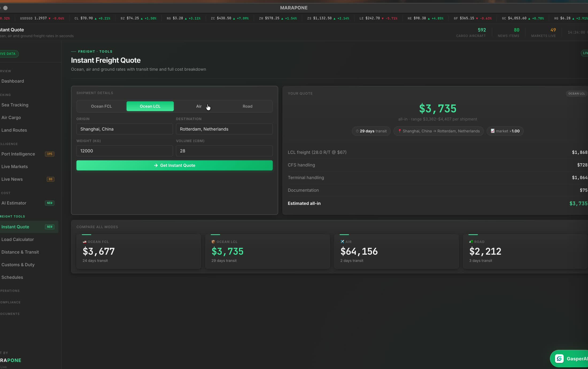The width and height of the screenshot is (588, 369).
Task: Click the Documentation cost row
Action: pos(438,190)
